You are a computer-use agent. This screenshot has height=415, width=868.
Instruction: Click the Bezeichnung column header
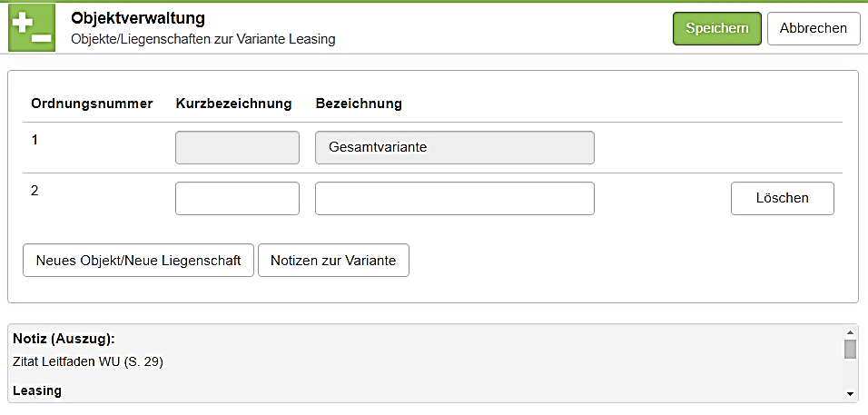(x=359, y=104)
